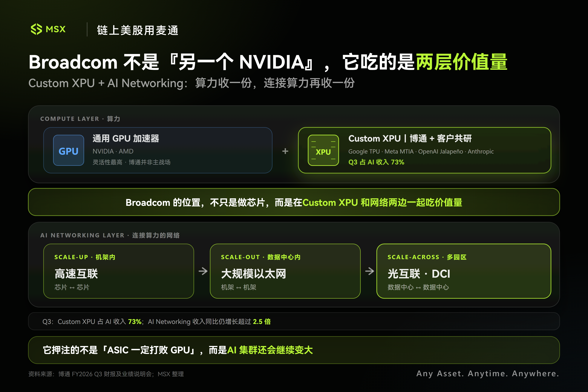Open the SCALE-ACROSS · 多园区 label
The width and height of the screenshot is (588, 392).
click(x=427, y=257)
